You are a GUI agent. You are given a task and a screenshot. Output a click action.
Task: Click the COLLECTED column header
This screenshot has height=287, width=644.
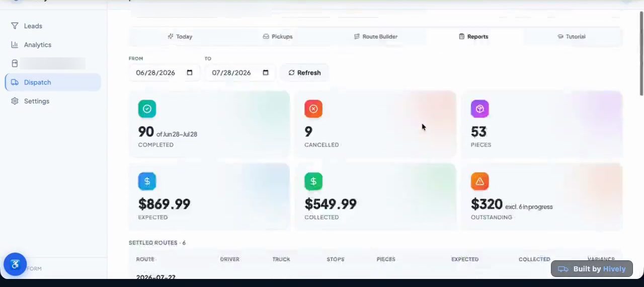click(x=534, y=259)
